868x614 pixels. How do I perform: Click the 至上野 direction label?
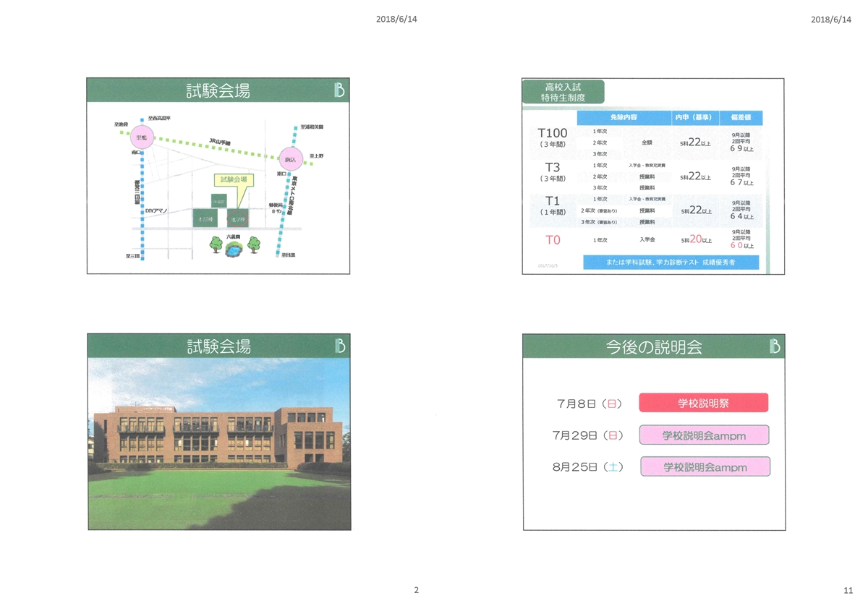click(x=316, y=155)
